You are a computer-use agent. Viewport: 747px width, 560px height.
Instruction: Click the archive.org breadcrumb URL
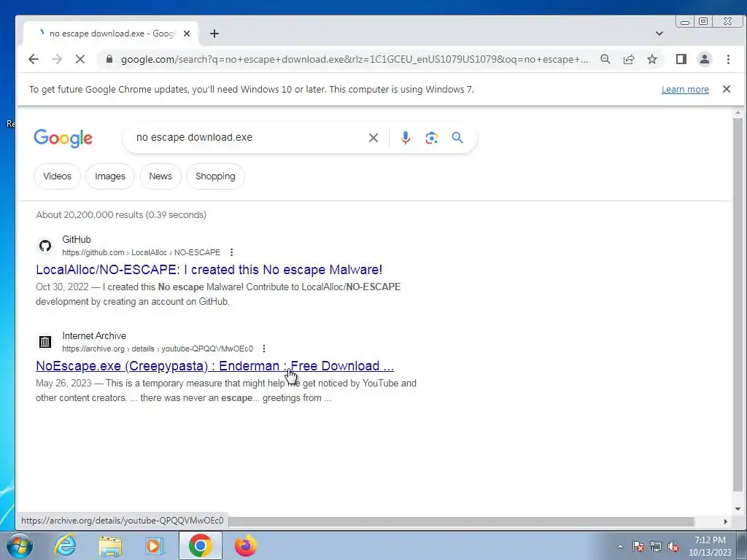[158, 349]
